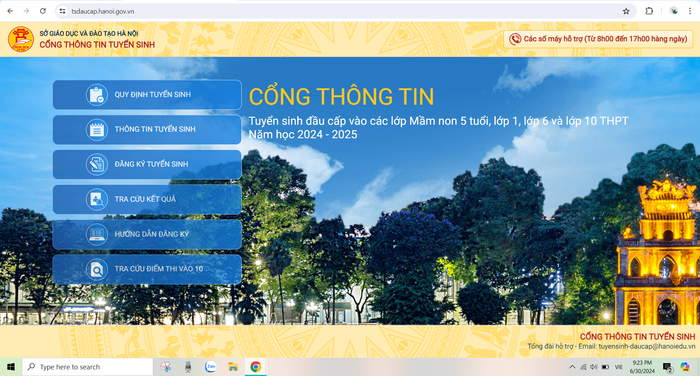Click the taskbar search box
This screenshot has width=700, height=376.
88,367
